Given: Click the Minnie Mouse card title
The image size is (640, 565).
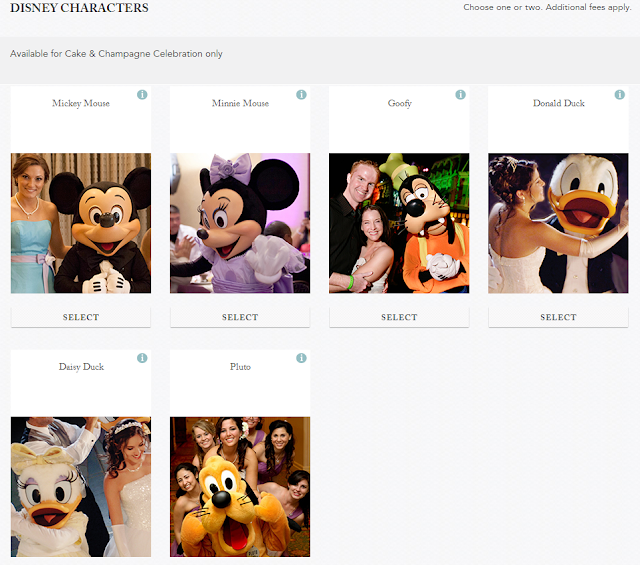Looking at the screenshot, I should [240, 103].
